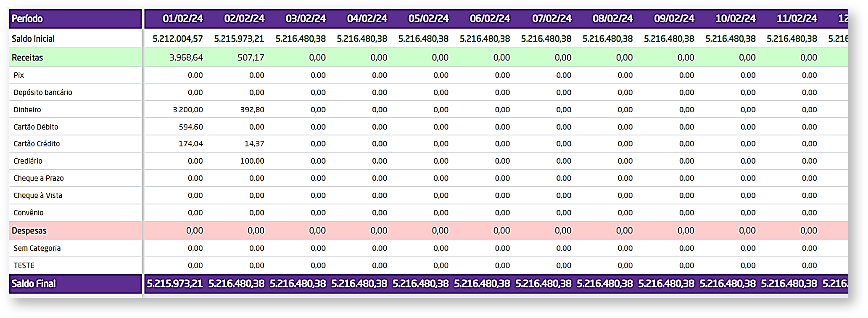Screen dimensions: 868x318
Task: Click the Pix row label
Action: pyautogui.click(x=19, y=75)
